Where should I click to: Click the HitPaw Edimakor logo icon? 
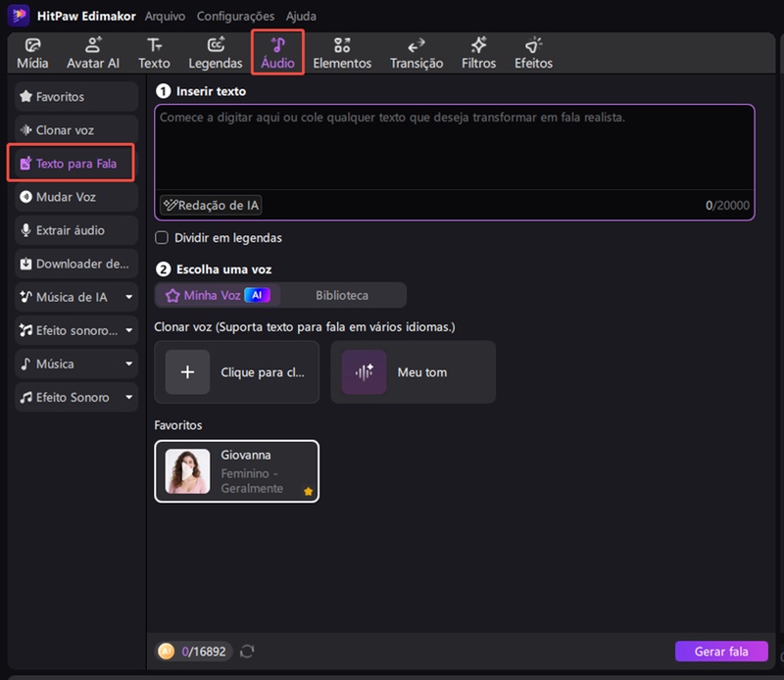19,16
